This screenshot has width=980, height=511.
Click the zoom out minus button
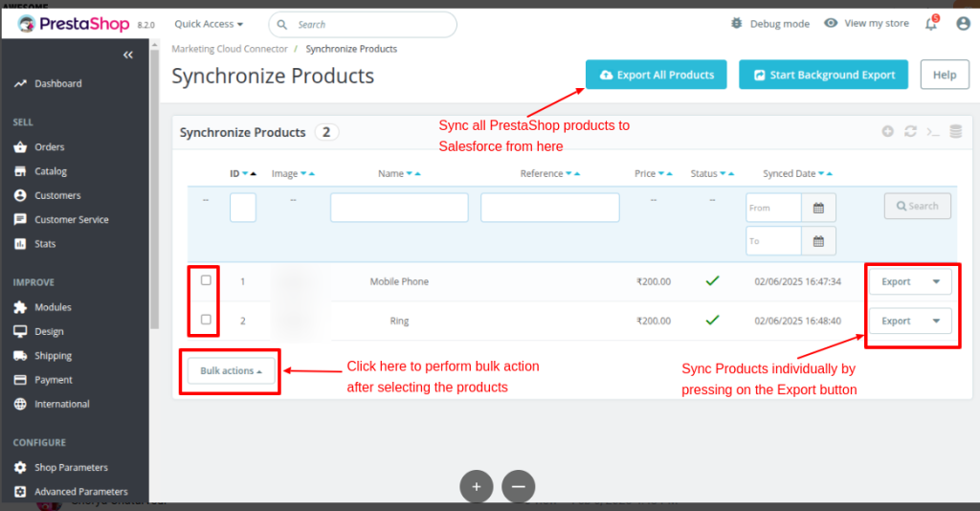[x=518, y=487]
